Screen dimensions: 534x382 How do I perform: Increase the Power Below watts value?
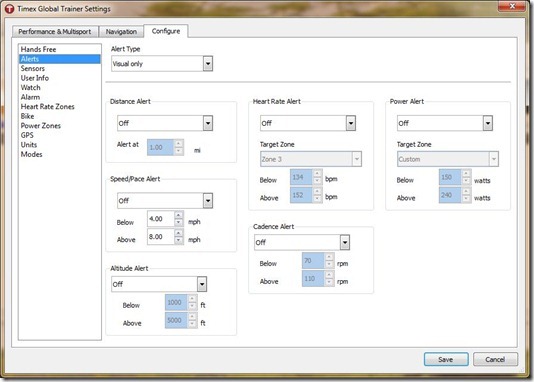[x=466, y=173]
